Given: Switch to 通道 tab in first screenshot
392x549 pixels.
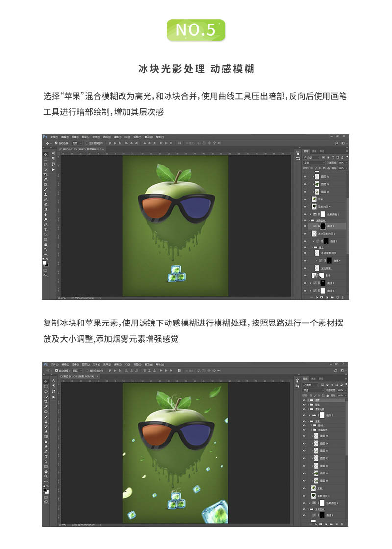Looking at the screenshot, I should (x=314, y=151).
